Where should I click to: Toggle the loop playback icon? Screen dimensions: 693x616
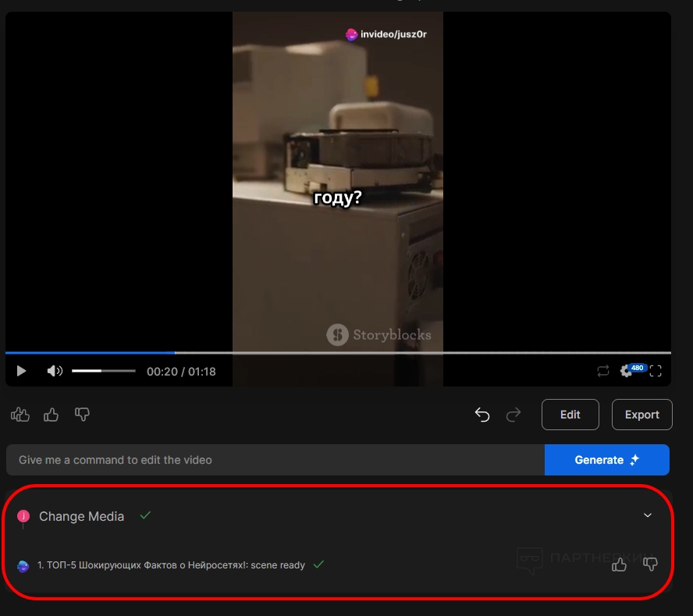603,371
